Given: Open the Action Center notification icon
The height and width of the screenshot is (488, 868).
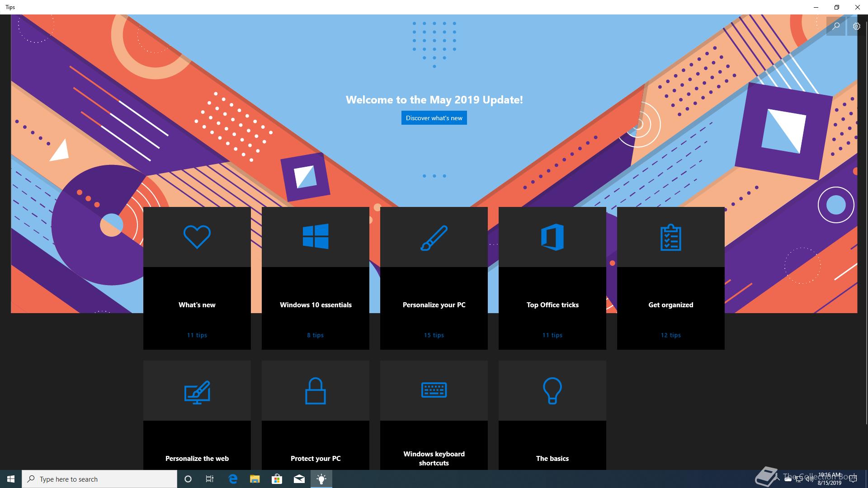Looking at the screenshot, I should [x=853, y=479].
